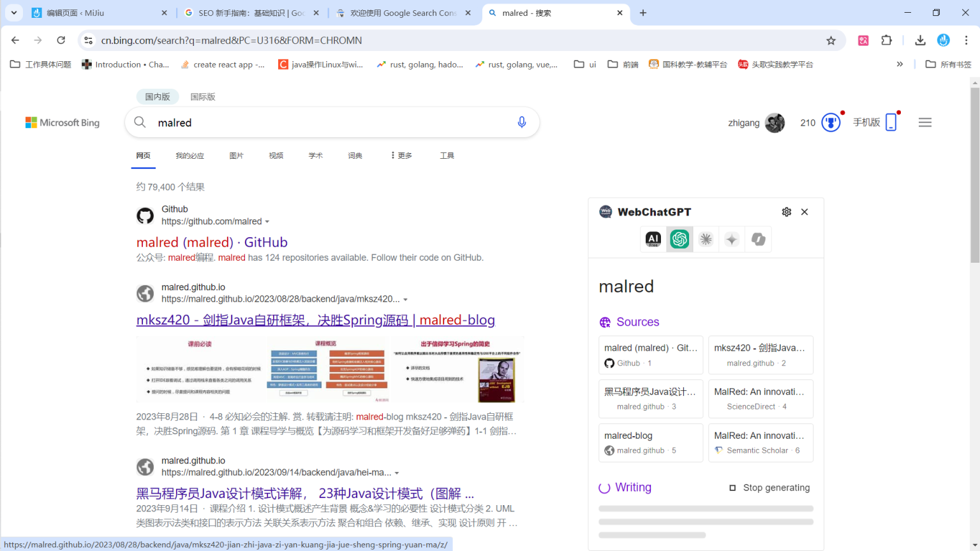Open the tab search chevron dropdown
Image resolution: width=980 pixels, height=551 pixels.
click(13, 13)
